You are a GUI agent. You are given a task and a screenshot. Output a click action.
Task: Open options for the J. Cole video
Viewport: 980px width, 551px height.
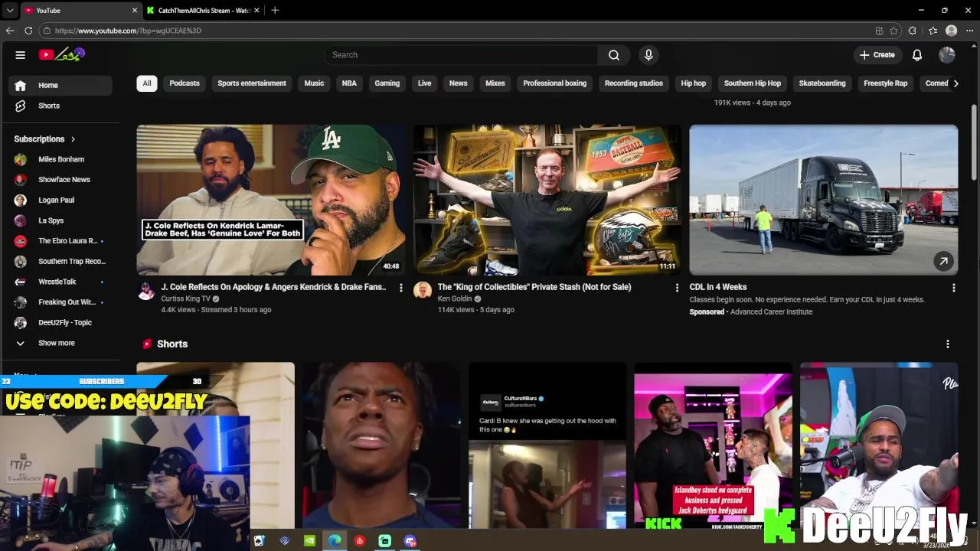(x=400, y=288)
